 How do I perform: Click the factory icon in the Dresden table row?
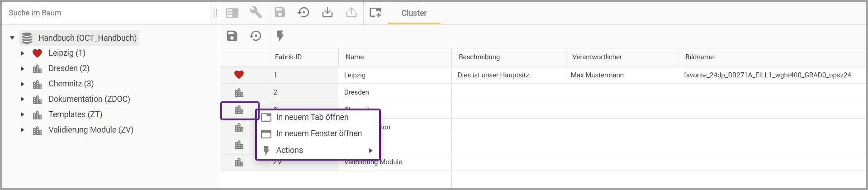239,92
